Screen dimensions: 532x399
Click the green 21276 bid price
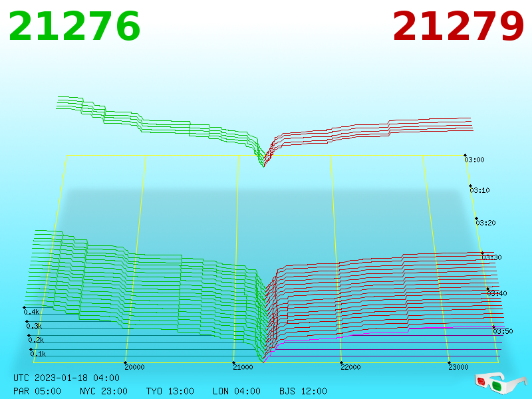(74, 26)
